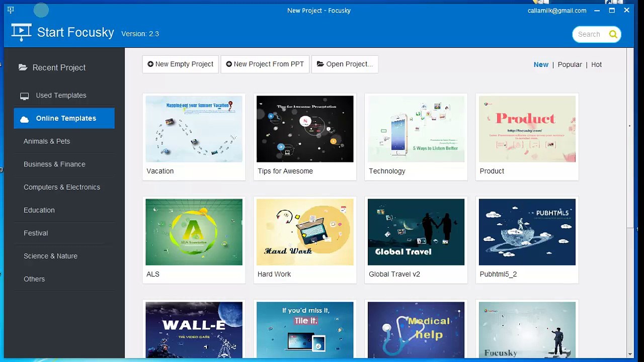Open the 'If you'd miss it, Tile it' template
This screenshot has width=644, height=362.
tap(305, 330)
